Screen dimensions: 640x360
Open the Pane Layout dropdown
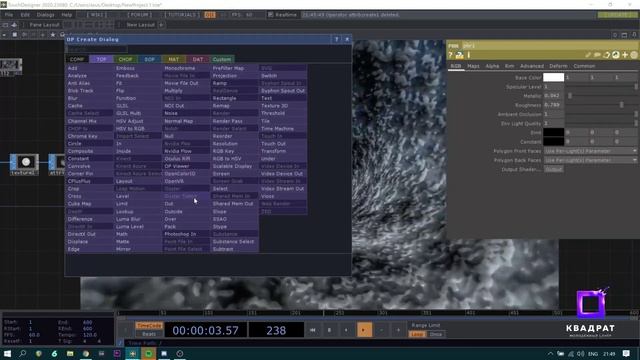[x=44, y=25]
